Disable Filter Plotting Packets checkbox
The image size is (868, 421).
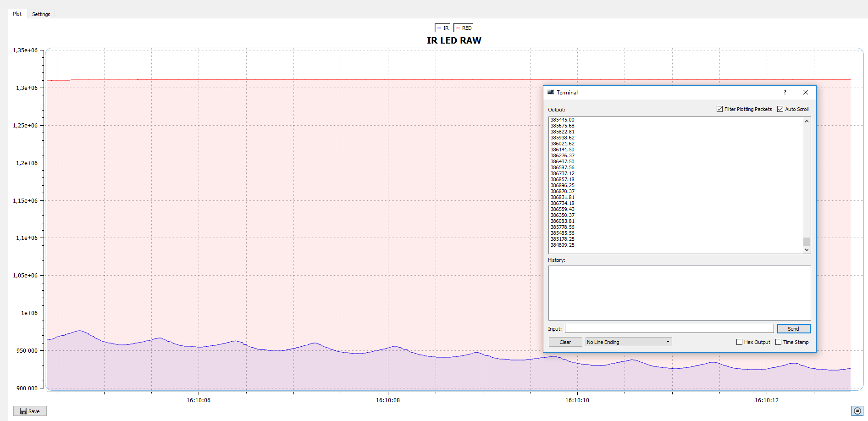[720, 109]
